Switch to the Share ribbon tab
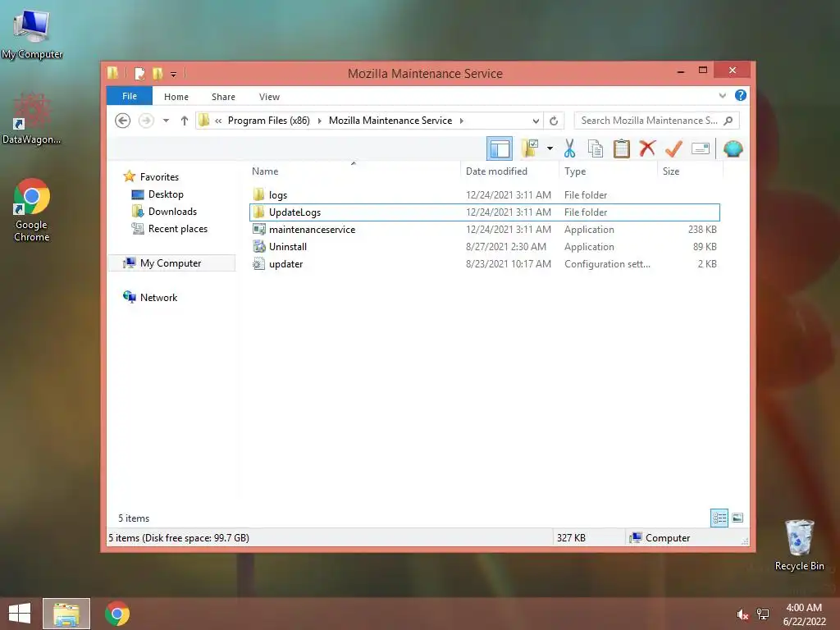The height and width of the screenshot is (630, 840). coord(223,97)
